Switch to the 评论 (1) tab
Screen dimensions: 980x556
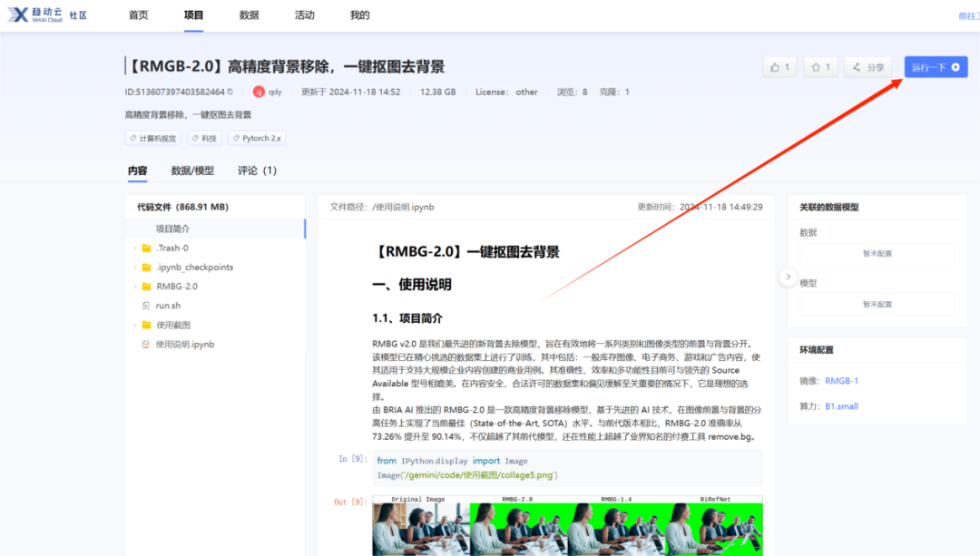point(257,171)
